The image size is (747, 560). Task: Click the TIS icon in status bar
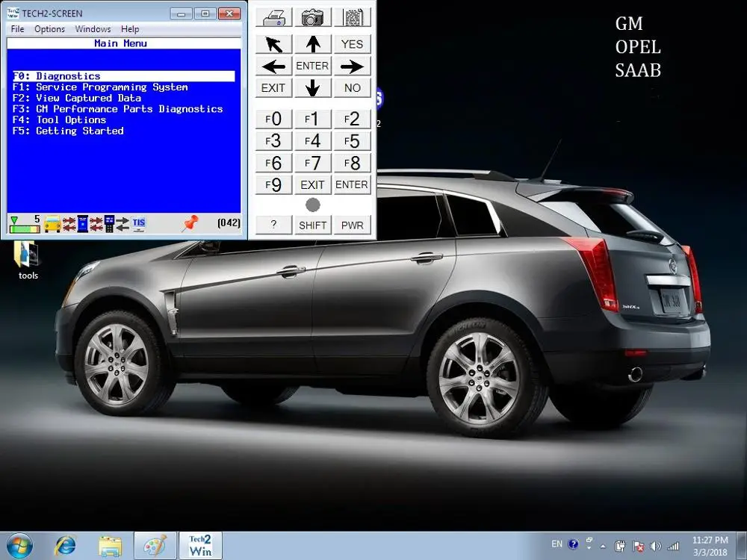[139, 223]
